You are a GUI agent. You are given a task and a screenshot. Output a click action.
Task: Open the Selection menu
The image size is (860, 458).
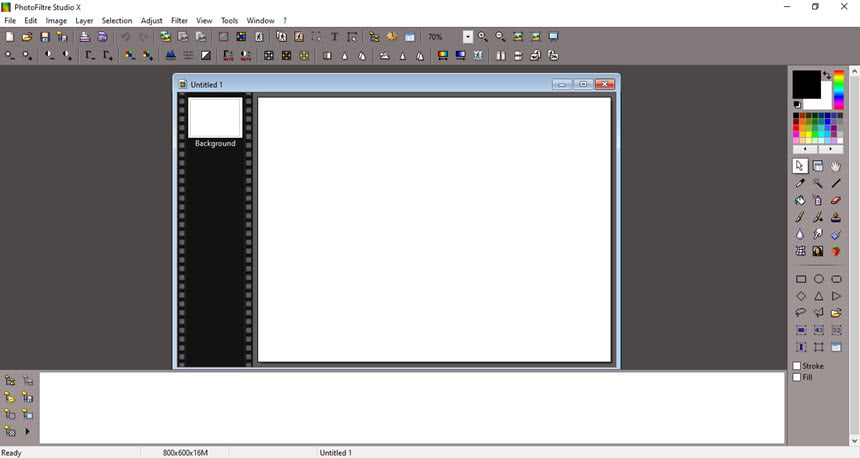pyautogui.click(x=117, y=20)
